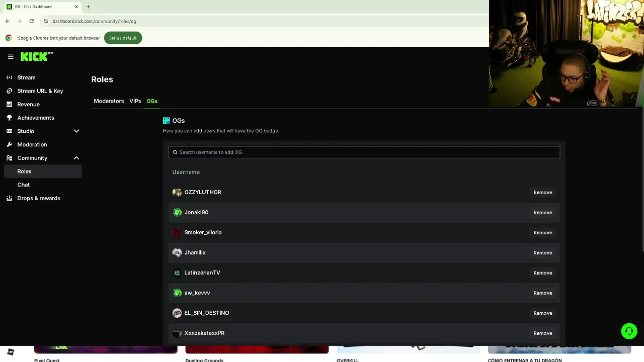
Task: Click the Stream sidebar icon
Action: click(x=9, y=77)
